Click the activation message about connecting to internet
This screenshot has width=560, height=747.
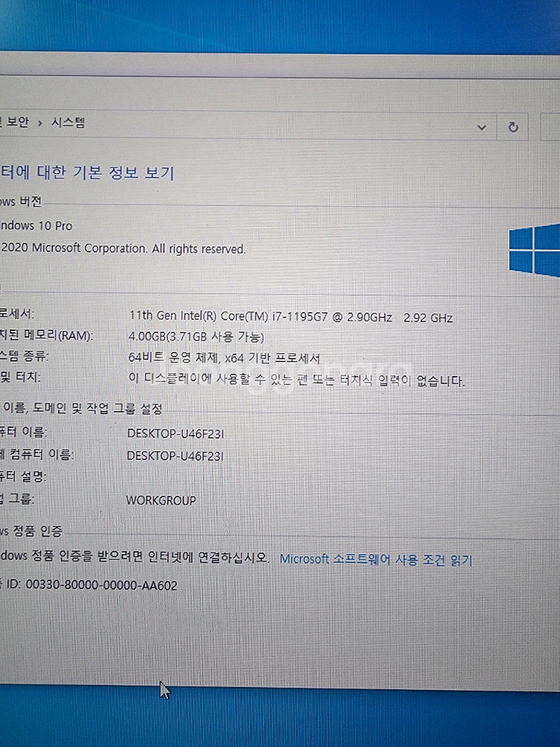pos(134,557)
